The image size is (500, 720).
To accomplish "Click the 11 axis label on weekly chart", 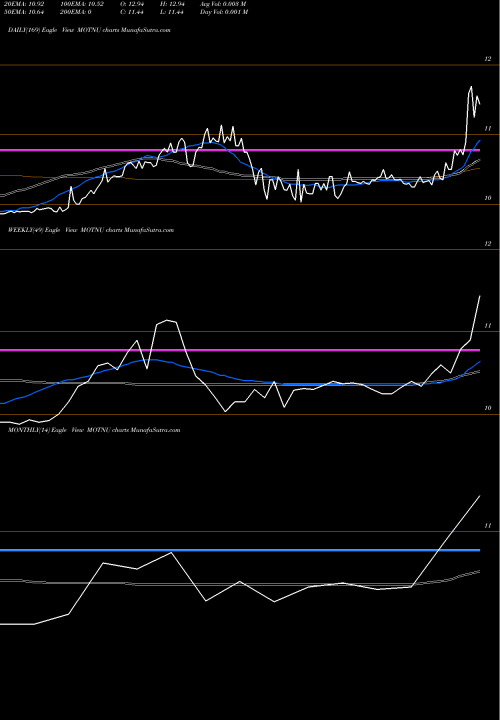I will click(488, 326).
